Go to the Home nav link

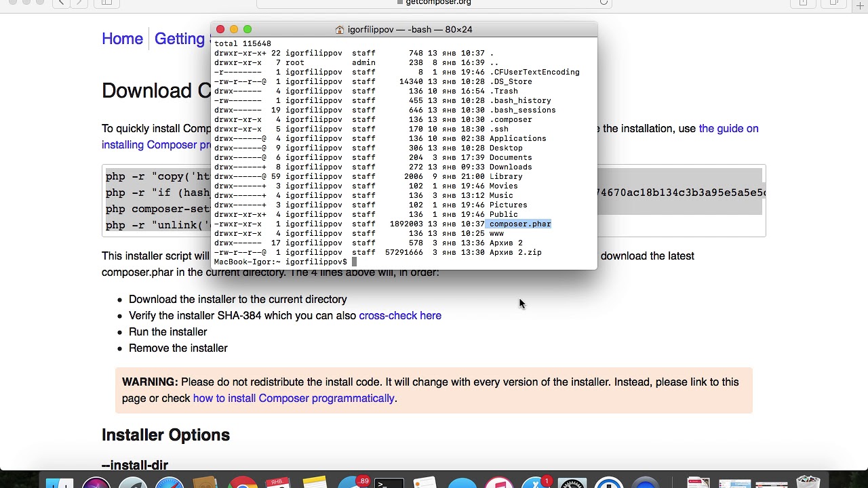coord(122,39)
